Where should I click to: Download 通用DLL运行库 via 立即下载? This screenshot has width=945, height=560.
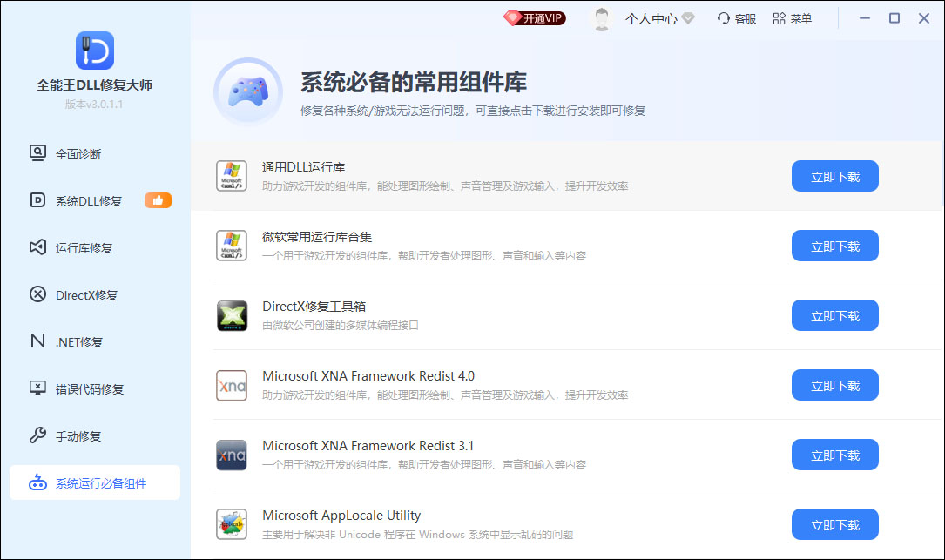[x=834, y=176]
